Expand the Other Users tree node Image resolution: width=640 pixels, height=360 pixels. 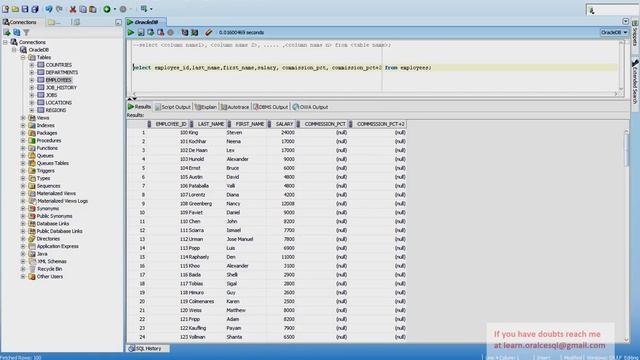pos(23,277)
